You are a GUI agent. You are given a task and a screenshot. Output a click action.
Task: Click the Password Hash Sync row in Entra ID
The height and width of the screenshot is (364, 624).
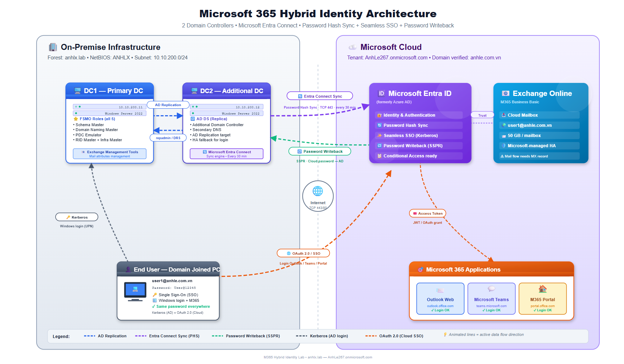[x=419, y=125]
